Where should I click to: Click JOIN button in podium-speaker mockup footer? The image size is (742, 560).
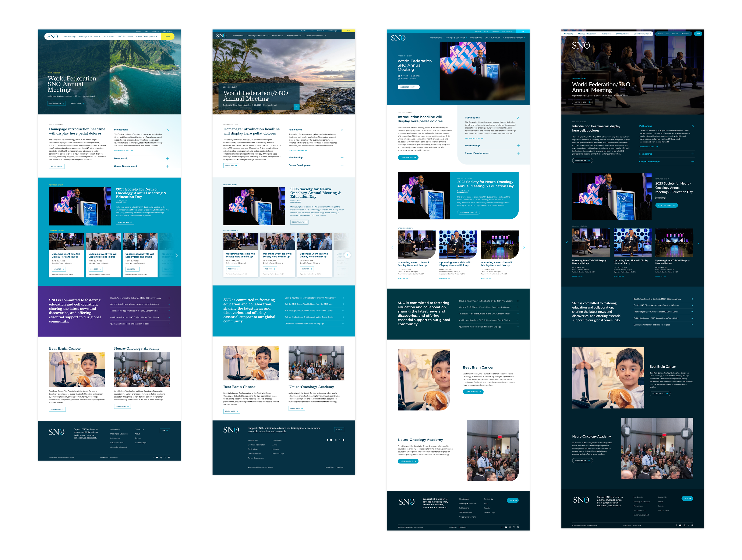pos(513,500)
